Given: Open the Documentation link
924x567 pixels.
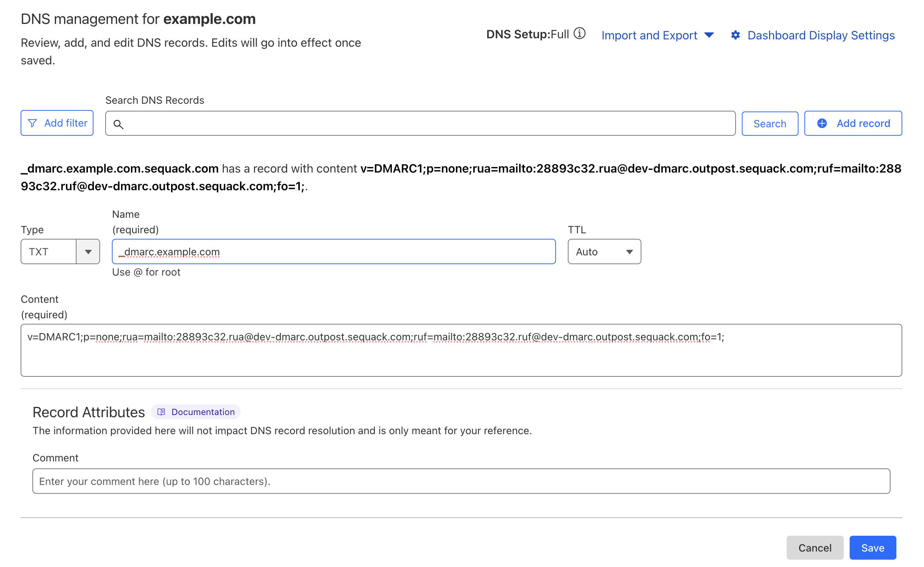Looking at the screenshot, I should tap(203, 412).
